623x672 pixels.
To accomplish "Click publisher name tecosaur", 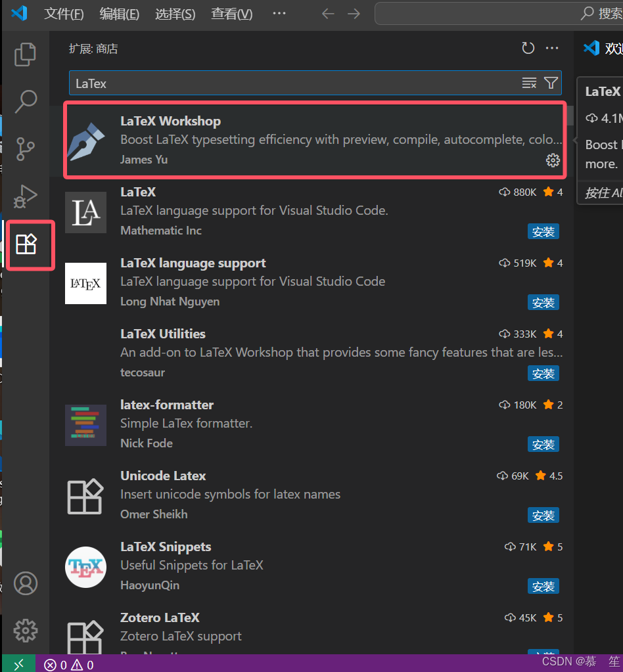I will pos(143,372).
